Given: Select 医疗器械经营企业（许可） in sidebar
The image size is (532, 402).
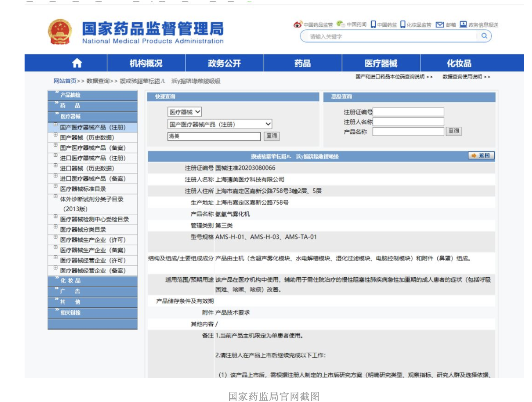Looking at the screenshot, I should pyautogui.click(x=93, y=260).
